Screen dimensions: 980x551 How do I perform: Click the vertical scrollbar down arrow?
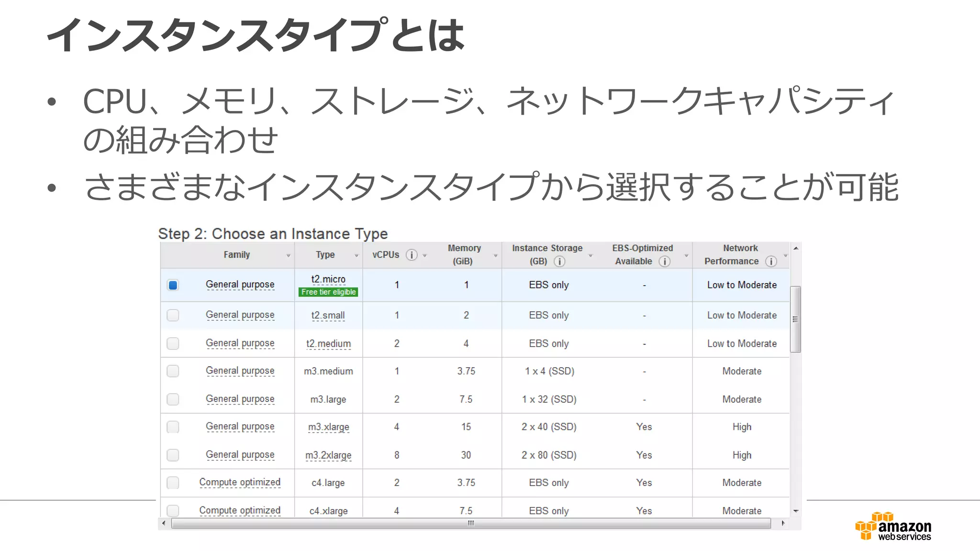tap(795, 511)
